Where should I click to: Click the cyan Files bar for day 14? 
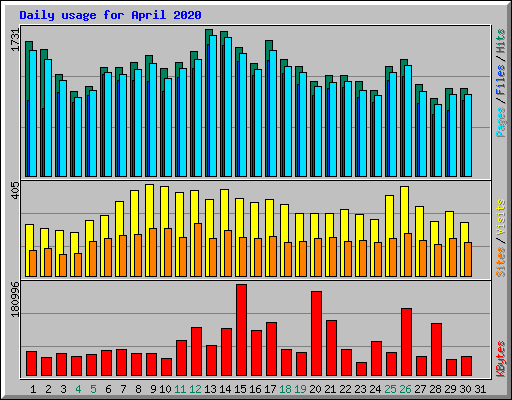point(228,107)
